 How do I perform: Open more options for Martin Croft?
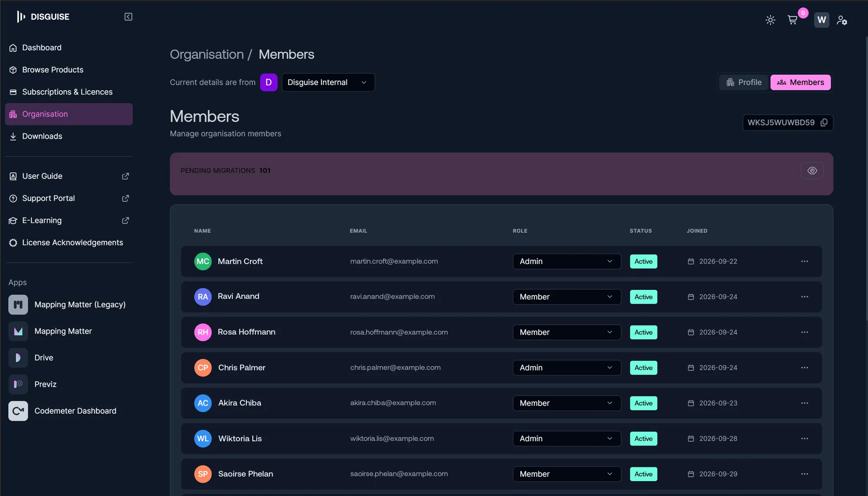click(x=804, y=261)
